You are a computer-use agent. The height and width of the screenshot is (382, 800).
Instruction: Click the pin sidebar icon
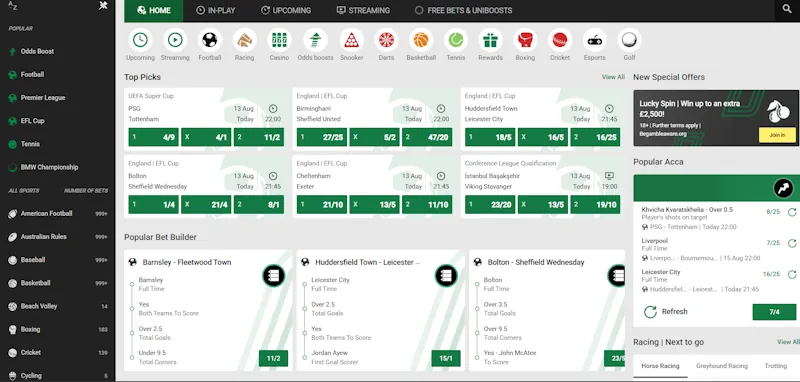coord(103,6)
